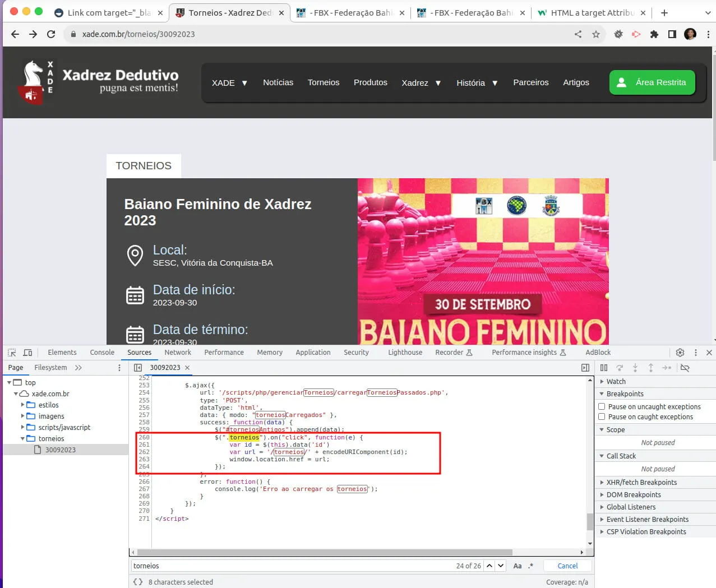Viewport: 716px width, 588px height.
Task: Pretty print the source with braces icon
Action: [x=138, y=582]
